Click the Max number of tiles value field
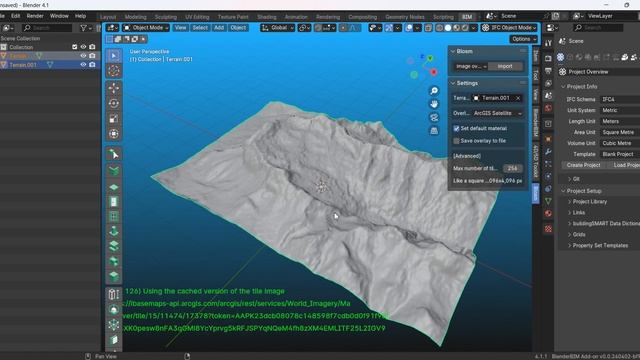640x360 pixels. coord(512,169)
